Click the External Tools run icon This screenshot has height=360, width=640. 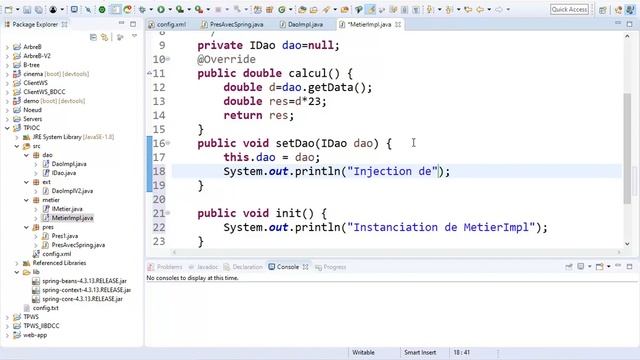click(x=199, y=9)
